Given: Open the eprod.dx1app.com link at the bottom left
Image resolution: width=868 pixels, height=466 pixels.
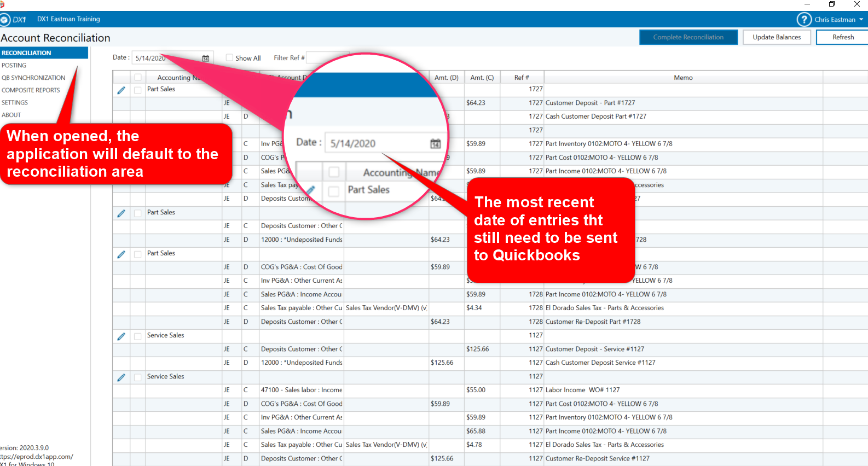Looking at the screenshot, I should click(37, 457).
